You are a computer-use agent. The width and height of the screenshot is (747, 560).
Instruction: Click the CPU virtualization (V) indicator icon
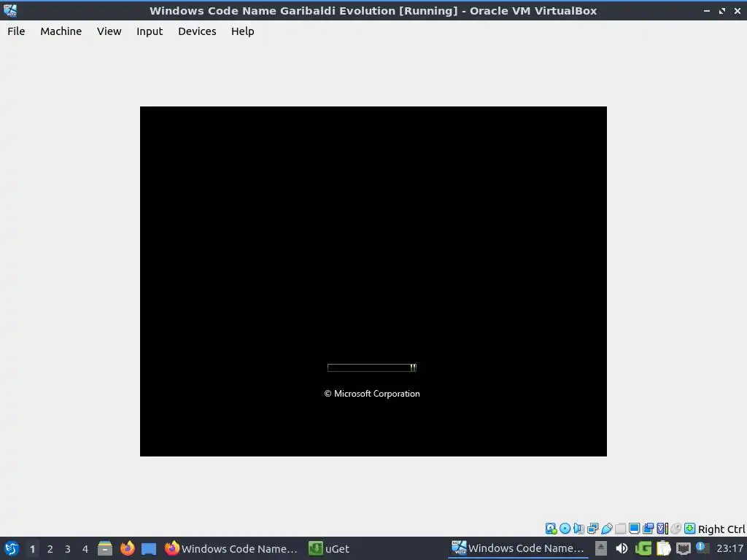(662, 529)
